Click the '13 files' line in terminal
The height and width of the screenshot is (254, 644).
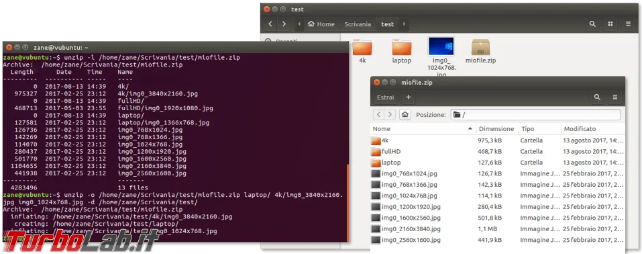coord(133,187)
